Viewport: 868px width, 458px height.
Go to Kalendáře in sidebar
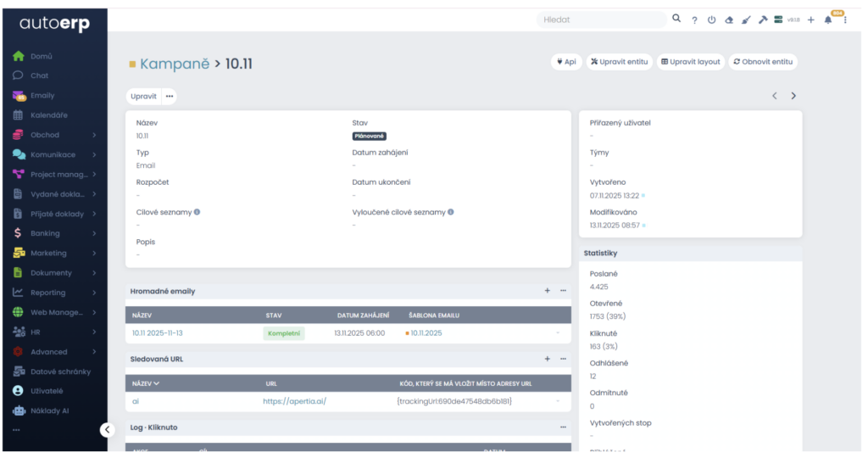[x=48, y=115]
